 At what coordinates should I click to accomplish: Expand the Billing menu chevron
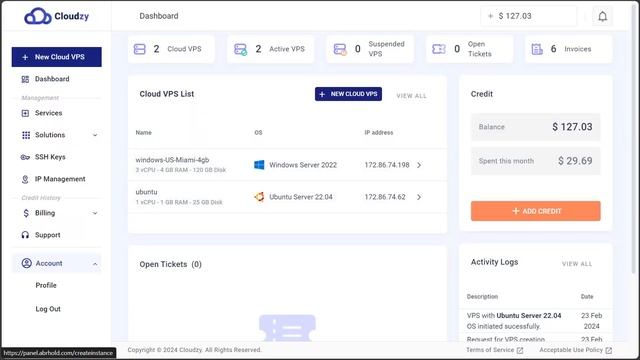click(95, 213)
